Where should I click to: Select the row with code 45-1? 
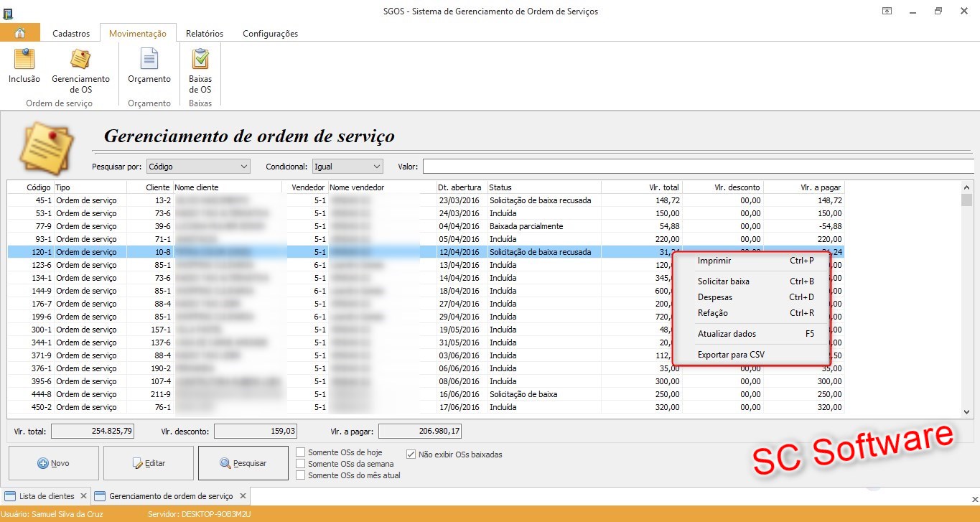click(426, 200)
